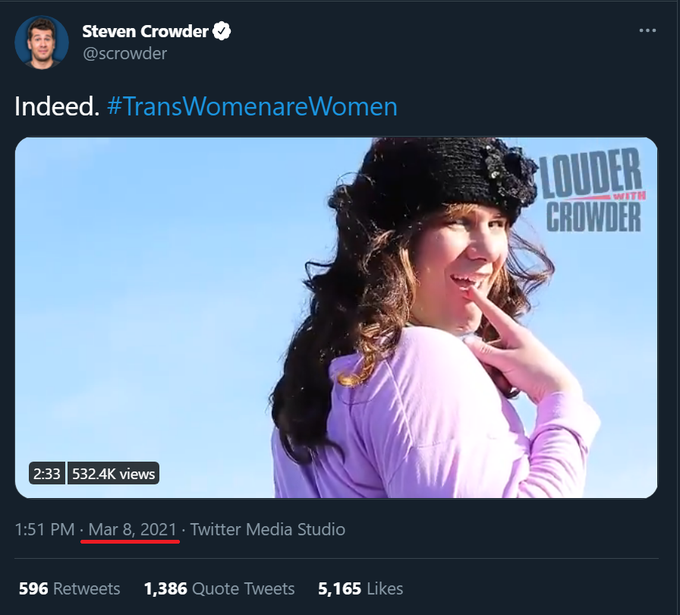Image resolution: width=680 pixels, height=615 pixels.
Task: View the 596 Retweets list
Action: (x=69, y=589)
